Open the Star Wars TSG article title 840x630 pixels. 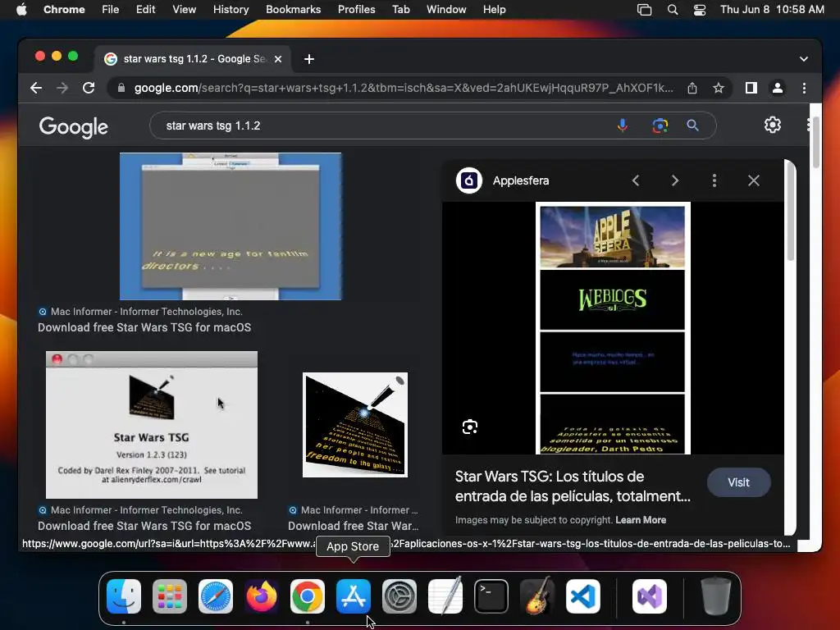point(573,486)
